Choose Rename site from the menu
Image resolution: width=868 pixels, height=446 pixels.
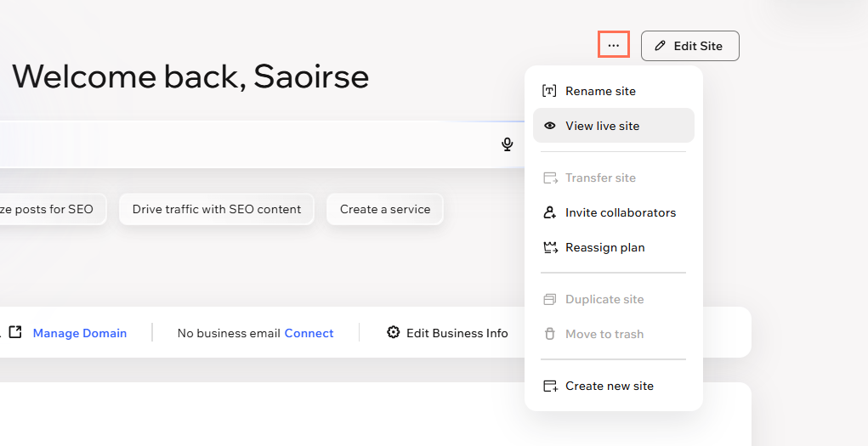click(x=613, y=91)
